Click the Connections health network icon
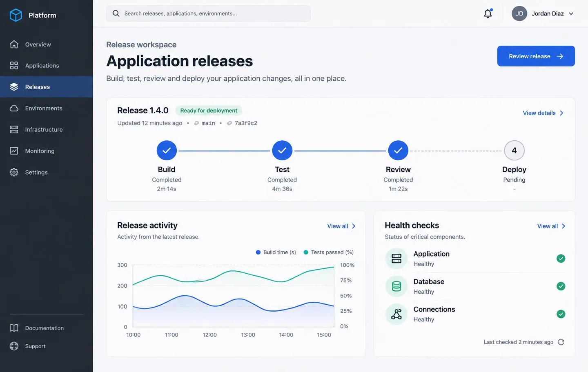The image size is (588, 372). pyautogui.click(x=396, y=314)
